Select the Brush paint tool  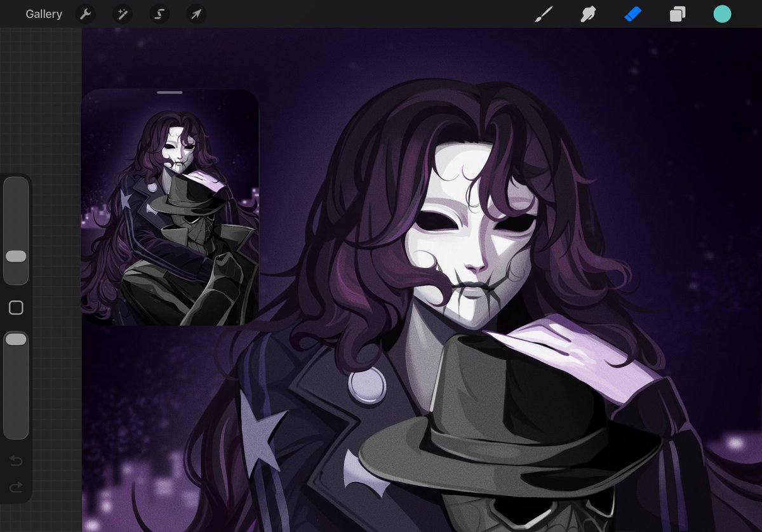pyautogui.click(x=544, y=14)
